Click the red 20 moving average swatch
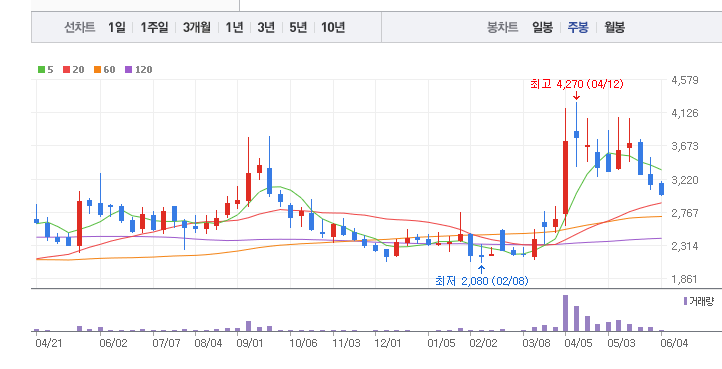 tap(66, 70)
